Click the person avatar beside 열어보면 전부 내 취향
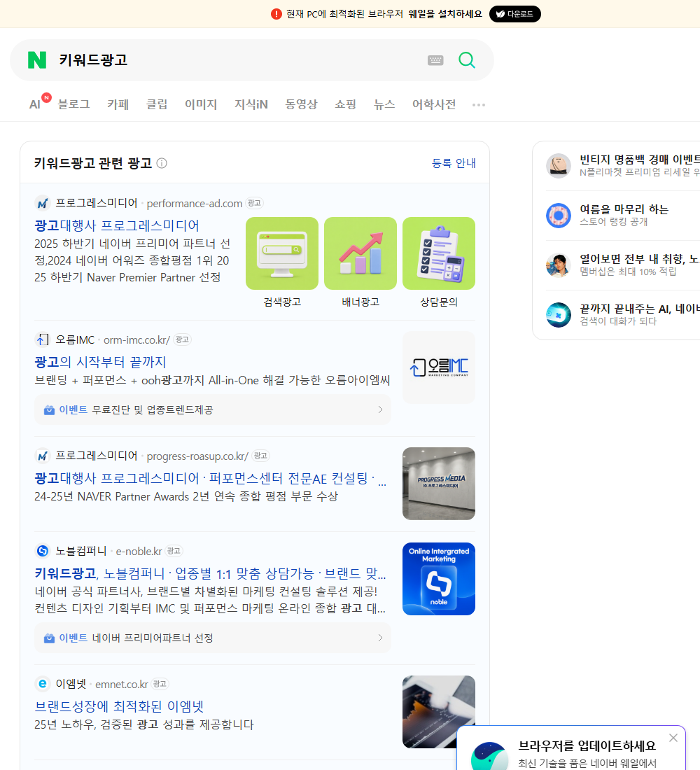700x770 pixels. pyautogui.click(x=559, y=265)
